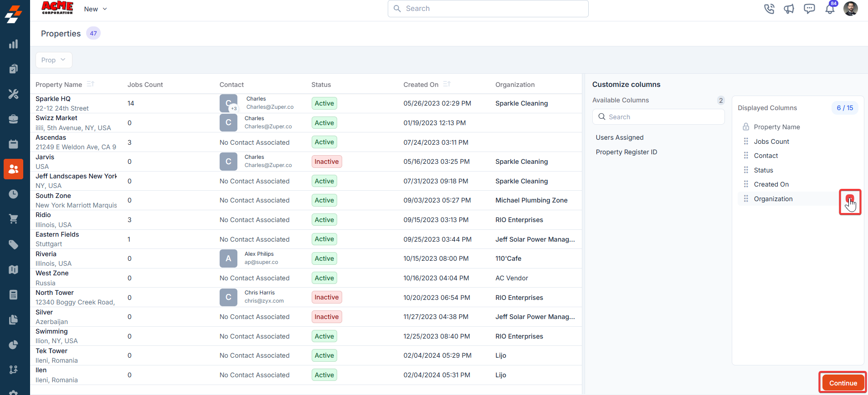Click the Contact column drag handle

[x=746, y=156]
